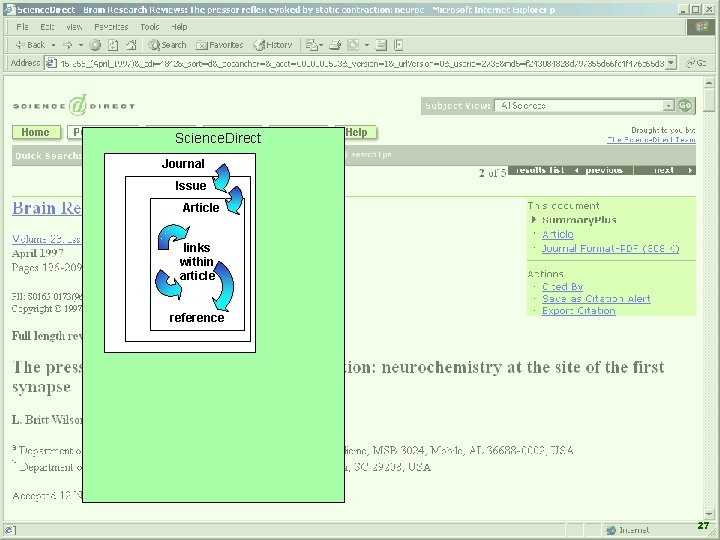Click the Internet zone status bar icon
Image resolution: width=720 pixels, height=540 pixels.
tap(610, 530)
